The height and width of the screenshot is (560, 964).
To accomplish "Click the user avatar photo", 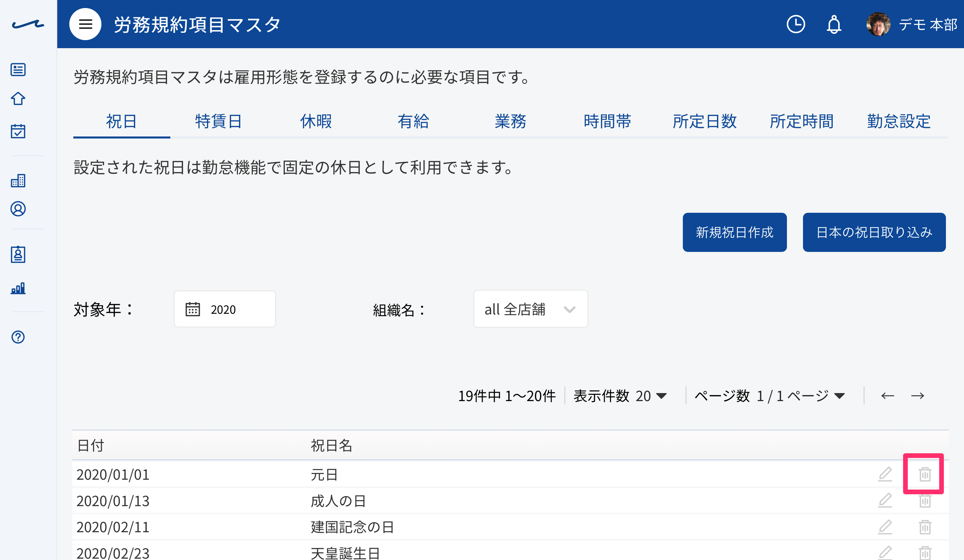I will click(x=878, y=24).
